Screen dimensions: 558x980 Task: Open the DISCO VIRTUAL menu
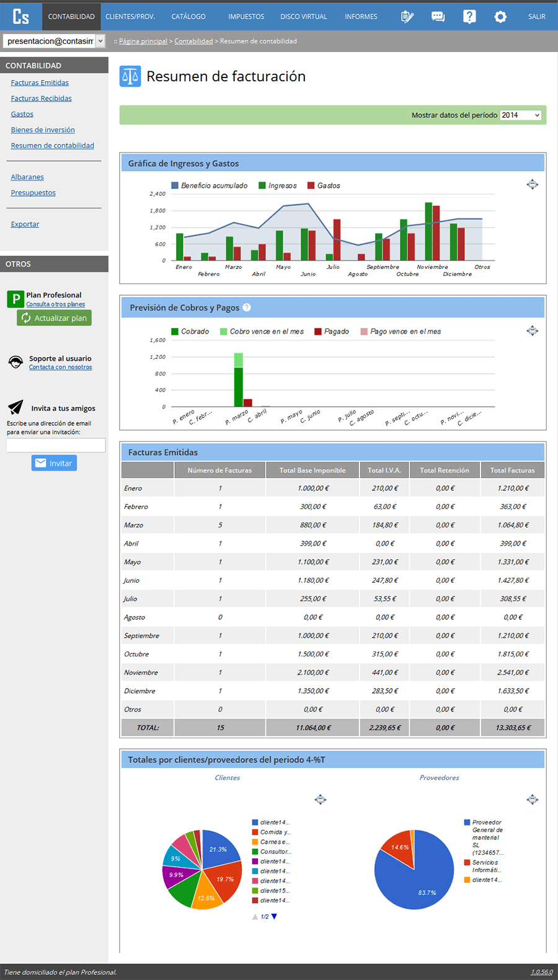(x=304, y=17)
